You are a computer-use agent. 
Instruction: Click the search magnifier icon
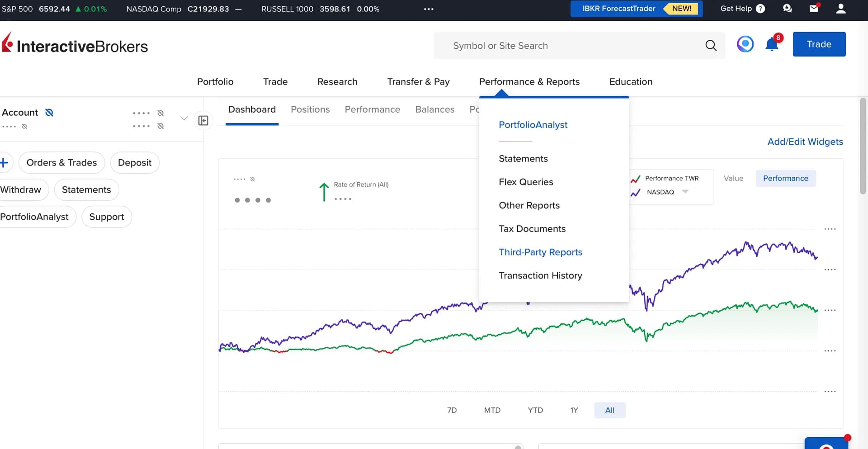tap(711, 45)
